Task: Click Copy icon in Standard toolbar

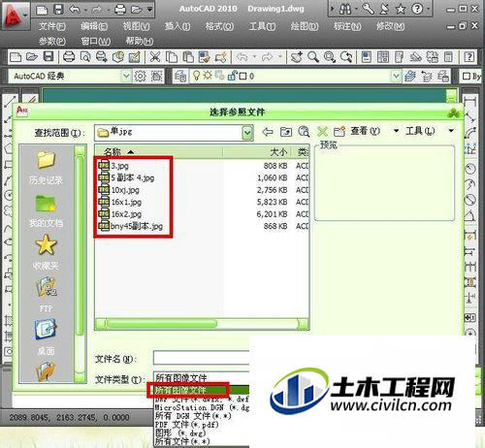Action: [172, 57]
